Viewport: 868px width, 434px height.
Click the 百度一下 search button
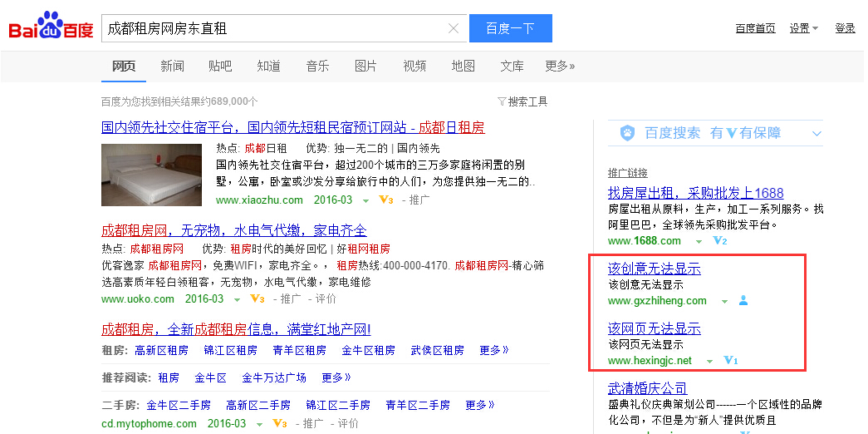510,28
